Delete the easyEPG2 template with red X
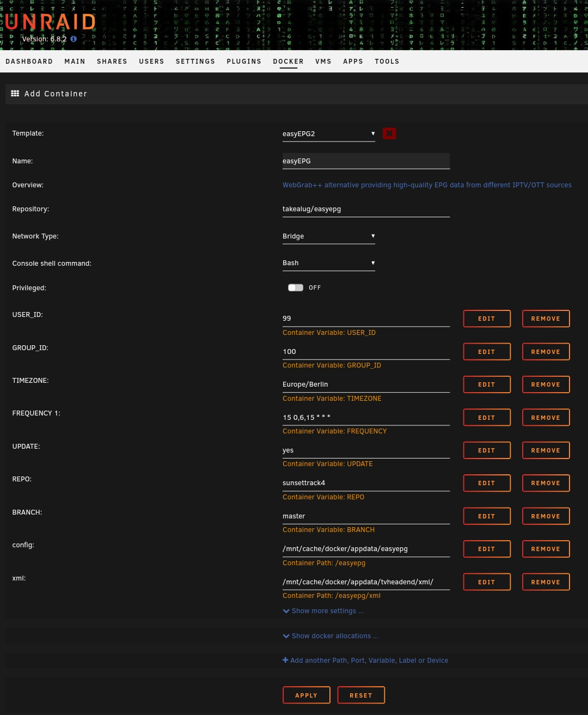The width and height of the screenshot is (588, 715). coord(389,133)
